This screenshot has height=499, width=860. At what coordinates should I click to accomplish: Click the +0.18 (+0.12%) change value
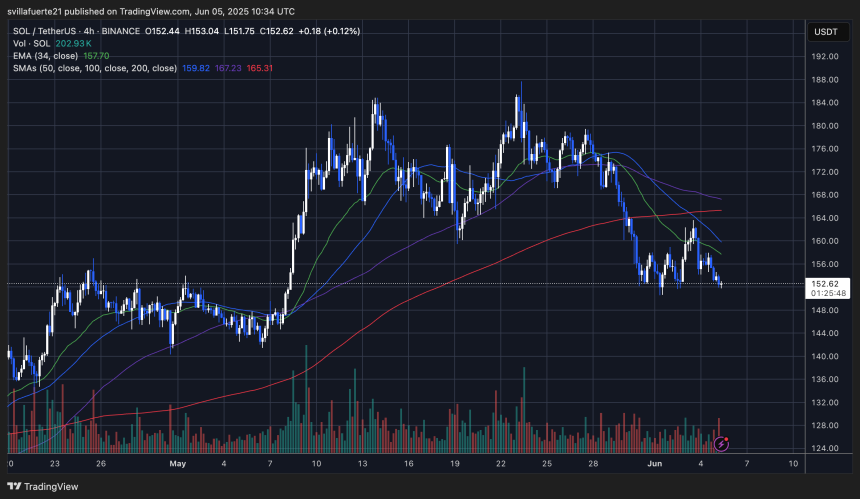click(x=329, y=31)
